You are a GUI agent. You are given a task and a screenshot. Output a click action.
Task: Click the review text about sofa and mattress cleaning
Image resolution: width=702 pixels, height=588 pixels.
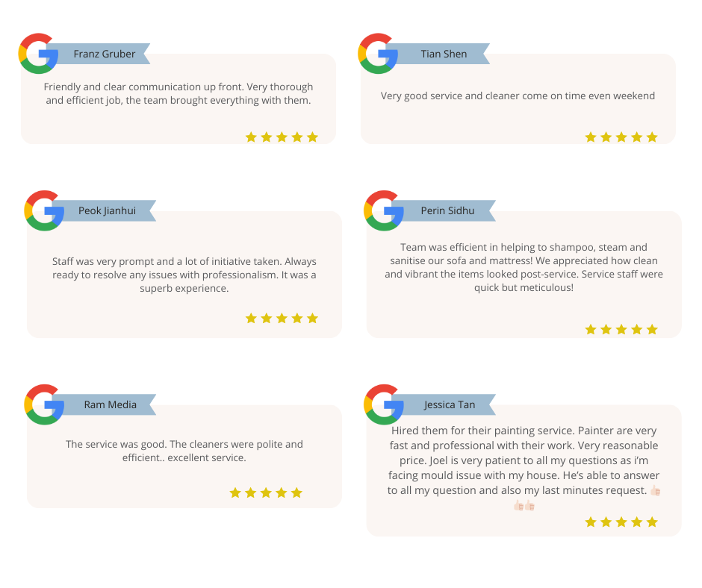524,267
